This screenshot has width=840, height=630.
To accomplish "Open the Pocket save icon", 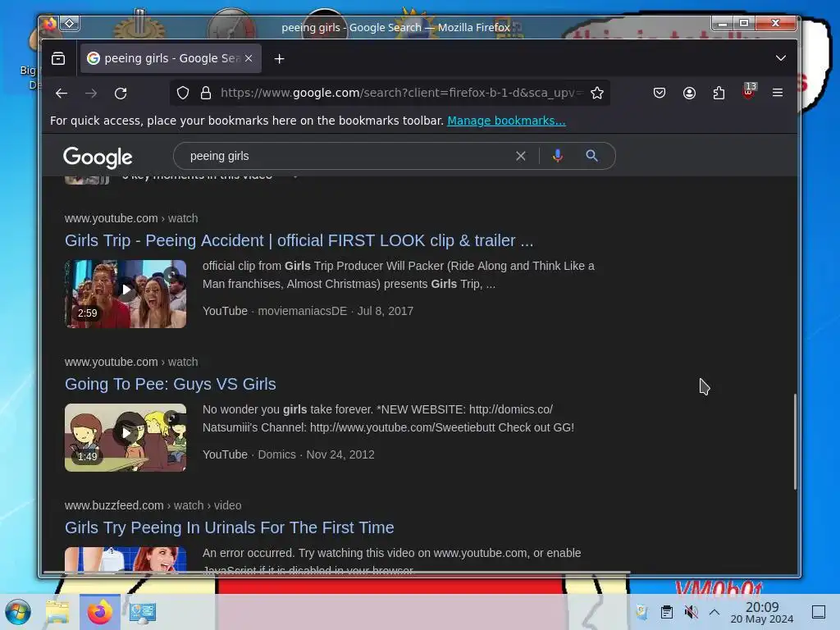I will click(660, 93).
